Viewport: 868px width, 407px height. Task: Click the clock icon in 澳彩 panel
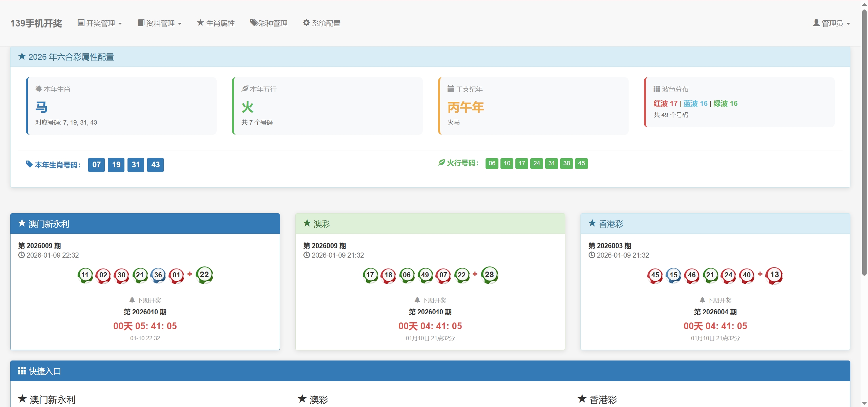(307, 255)
